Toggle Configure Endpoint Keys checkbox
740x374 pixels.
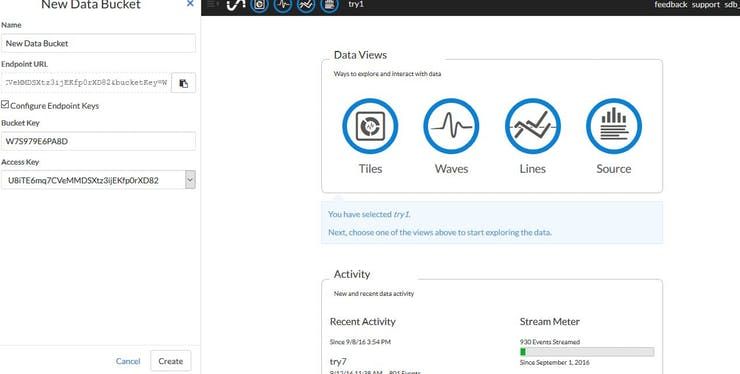pos(5,104)
